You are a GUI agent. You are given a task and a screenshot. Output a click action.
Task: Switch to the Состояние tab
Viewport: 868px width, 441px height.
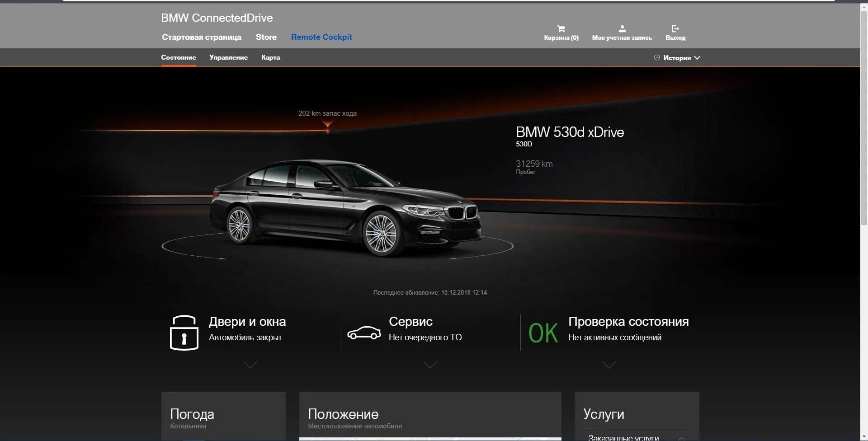tap(179, 57)
